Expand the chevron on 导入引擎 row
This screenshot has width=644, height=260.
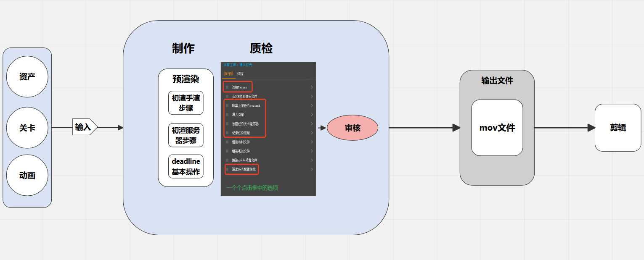point(312,114)
